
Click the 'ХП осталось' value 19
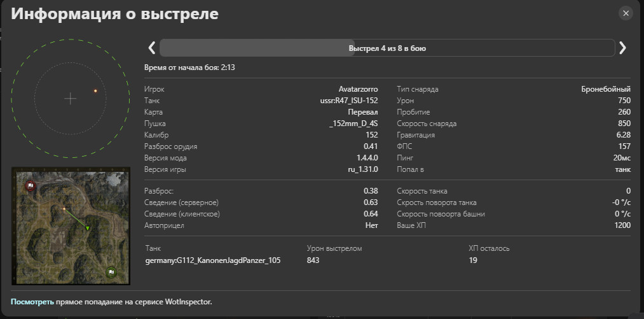coord(473,260)
